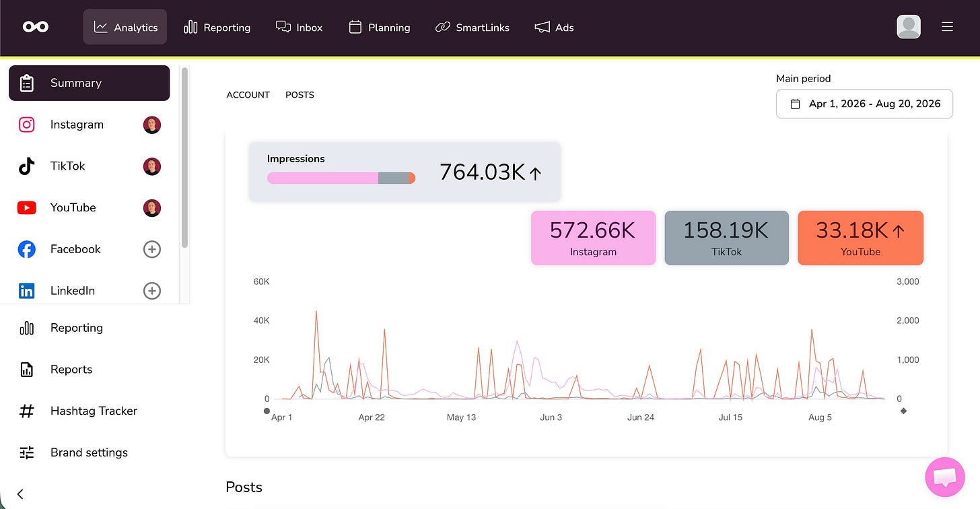Switch to the ACCOUNT tab
Image resolution: width=980 pixels, height=509 pixels.
[x=248, y=95]
